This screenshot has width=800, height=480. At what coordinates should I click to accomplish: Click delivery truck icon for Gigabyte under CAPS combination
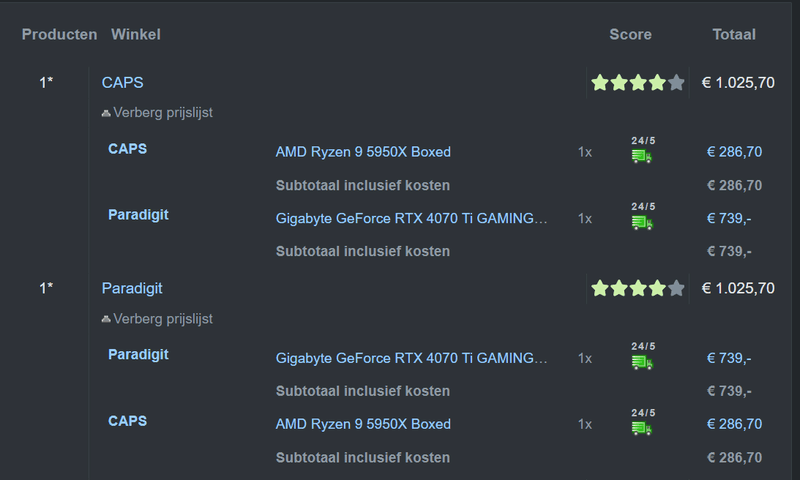coord(642,221)
